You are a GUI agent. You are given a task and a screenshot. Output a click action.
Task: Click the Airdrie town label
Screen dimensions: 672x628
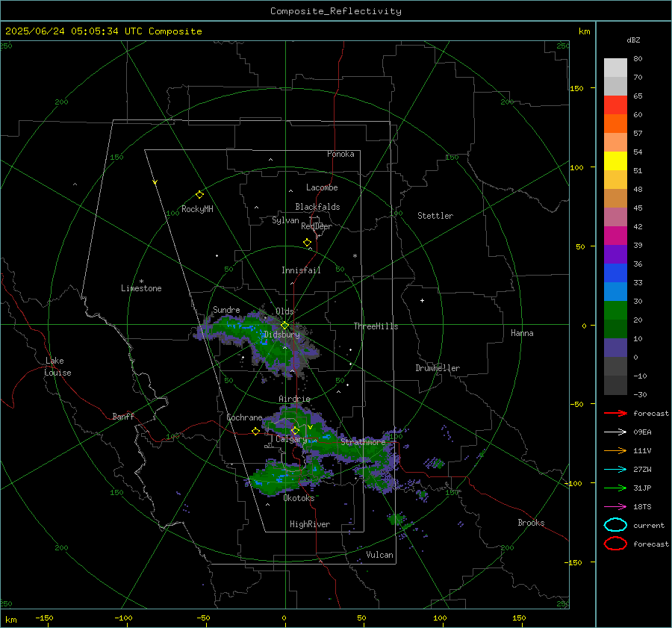tap(294, 399)
